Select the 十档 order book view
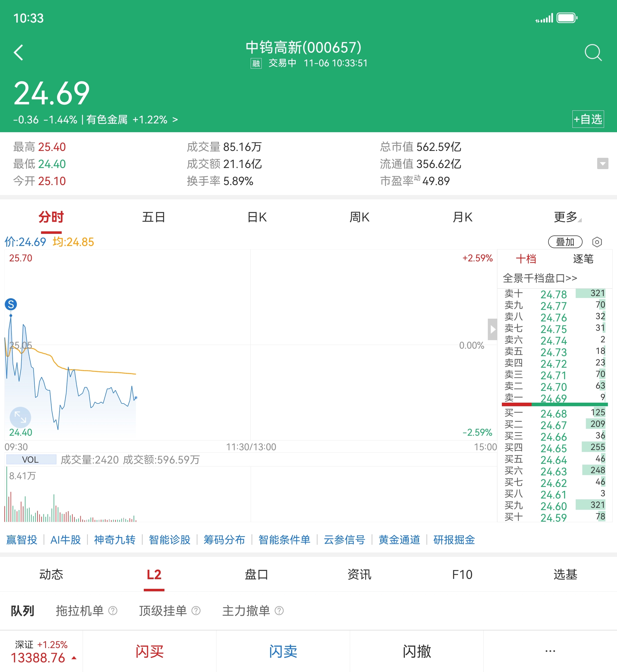The height and width of the screenshot is (672, 617). 526,259
